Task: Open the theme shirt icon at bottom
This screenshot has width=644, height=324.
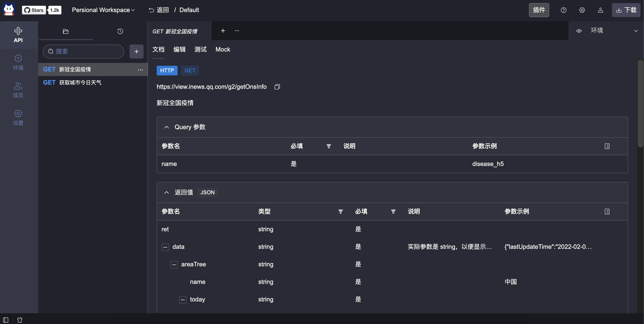Action: 20,320
